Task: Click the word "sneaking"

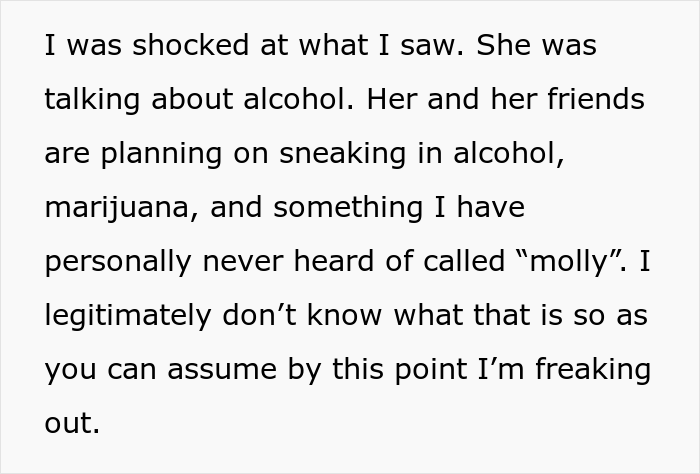Action: 343,154
